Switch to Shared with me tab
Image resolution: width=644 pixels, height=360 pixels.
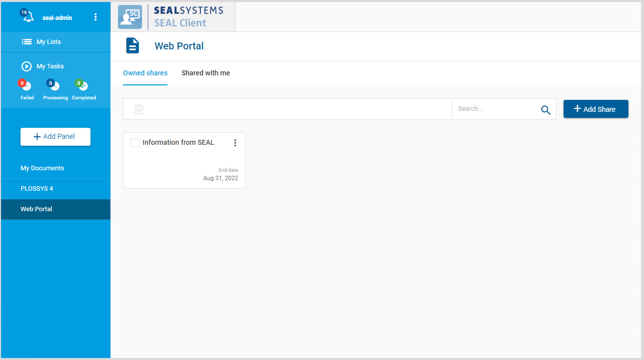pyautogui.click(x=205, y=73)
